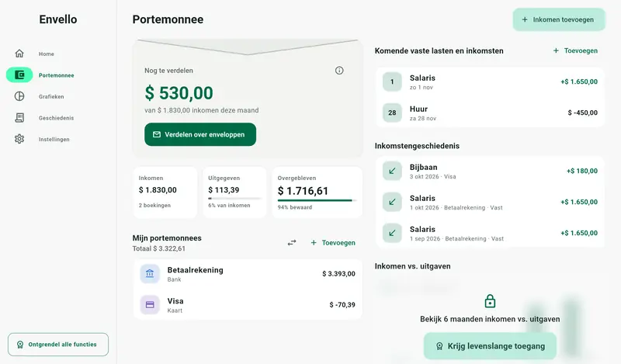The image size is (621, 364).
Task: Open the Salaris 1 sep 2026 entry
Action: click(490, 233)
